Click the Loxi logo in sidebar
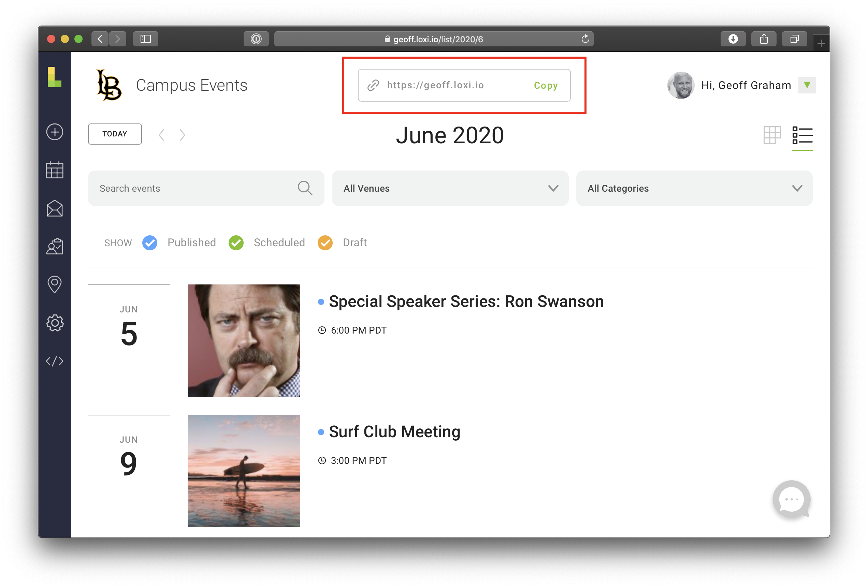The image size is (868, 588). 55,77
